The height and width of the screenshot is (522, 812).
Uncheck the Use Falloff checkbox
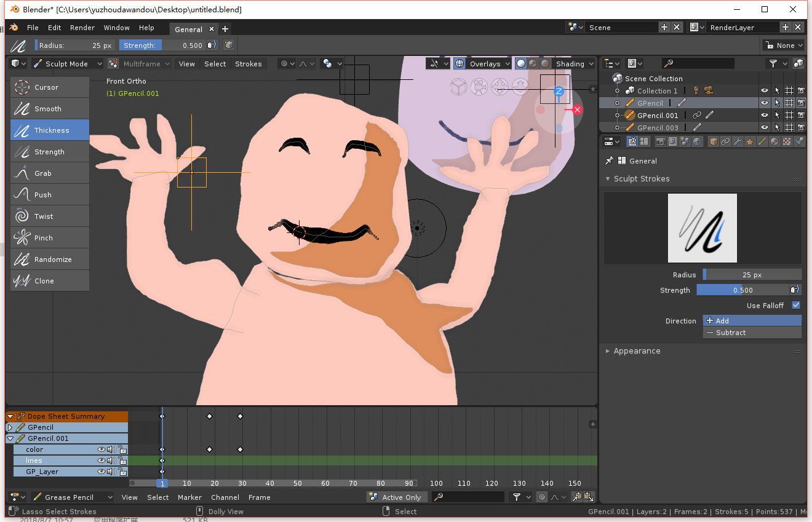[795, 306]
